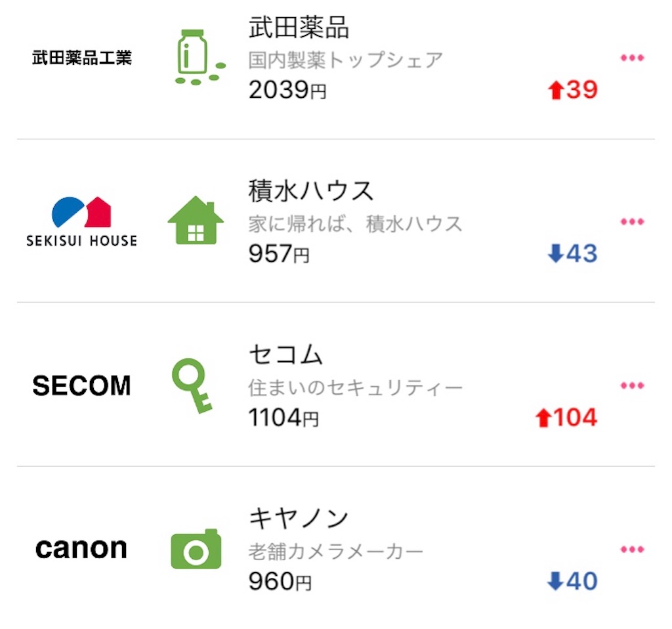Click the red up 104 price change

(566, 417)
